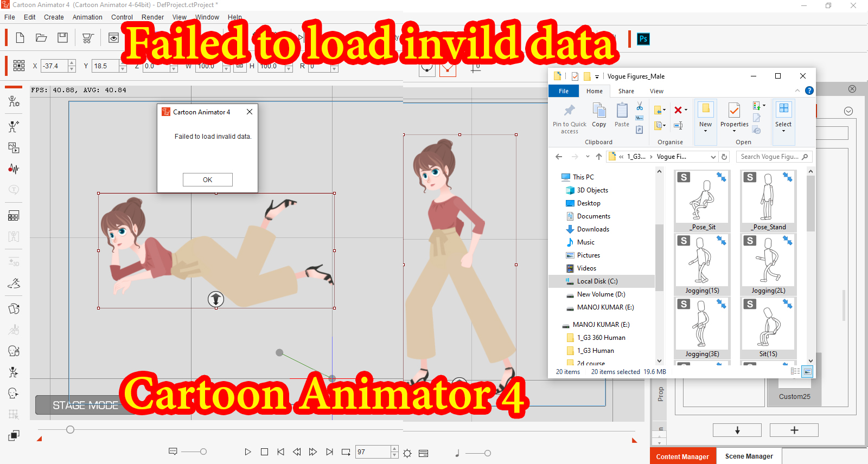868x464 pixels.
Task: Click the STAGE MODE button
Action: point(85,405)
